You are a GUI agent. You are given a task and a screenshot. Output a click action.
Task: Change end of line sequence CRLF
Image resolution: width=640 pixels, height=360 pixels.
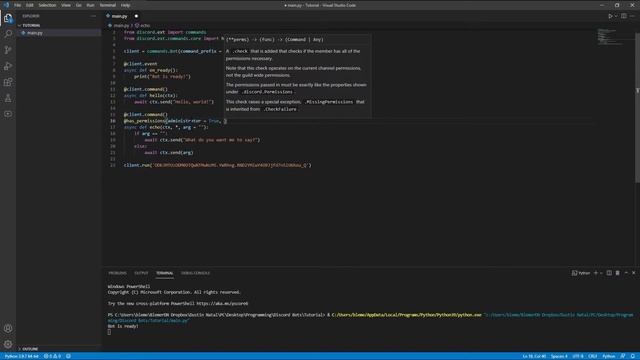pos(593,356)
